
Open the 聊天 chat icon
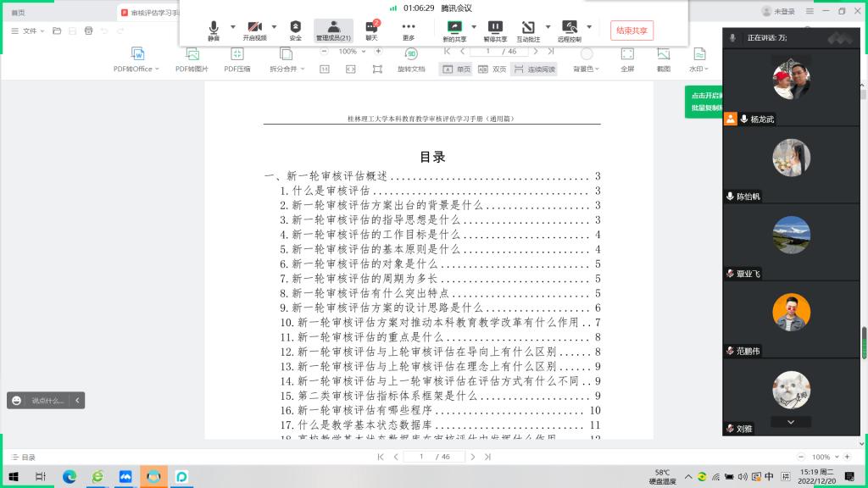371,30
